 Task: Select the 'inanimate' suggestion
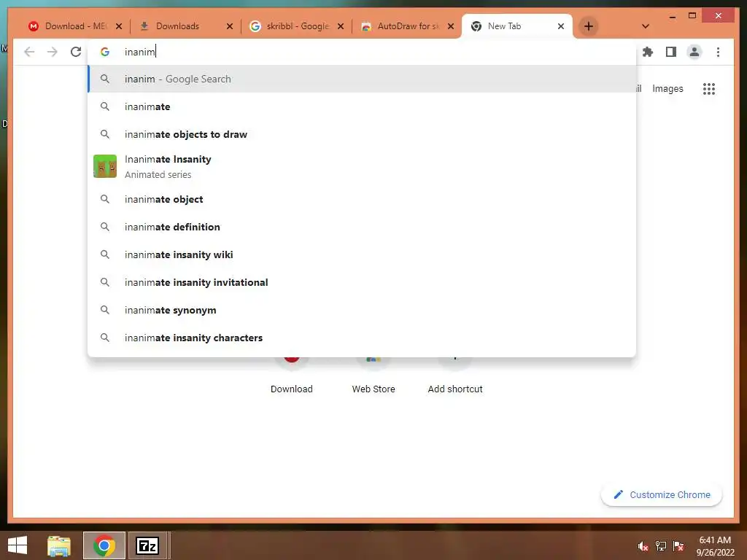pos(362,106)
